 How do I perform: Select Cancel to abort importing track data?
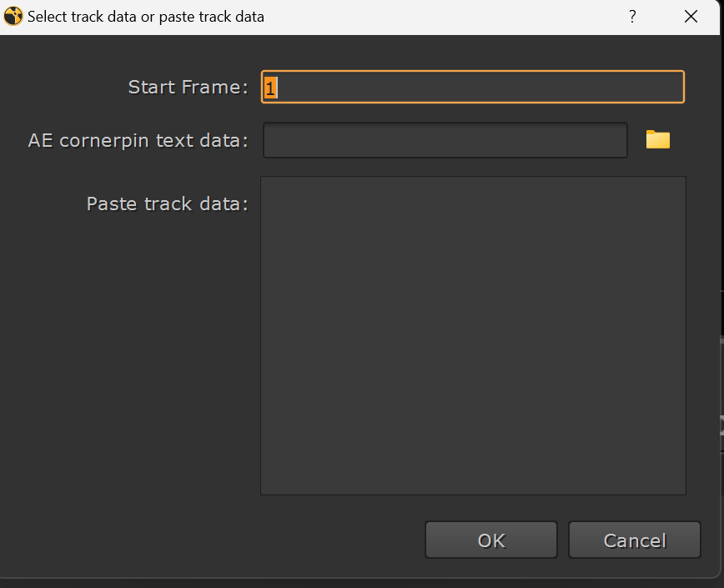pyautogui.click(x=634, y=540)
